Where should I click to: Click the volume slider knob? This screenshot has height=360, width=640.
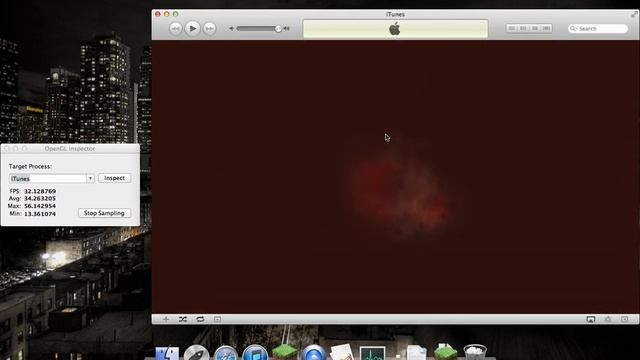tap(278, 29)
